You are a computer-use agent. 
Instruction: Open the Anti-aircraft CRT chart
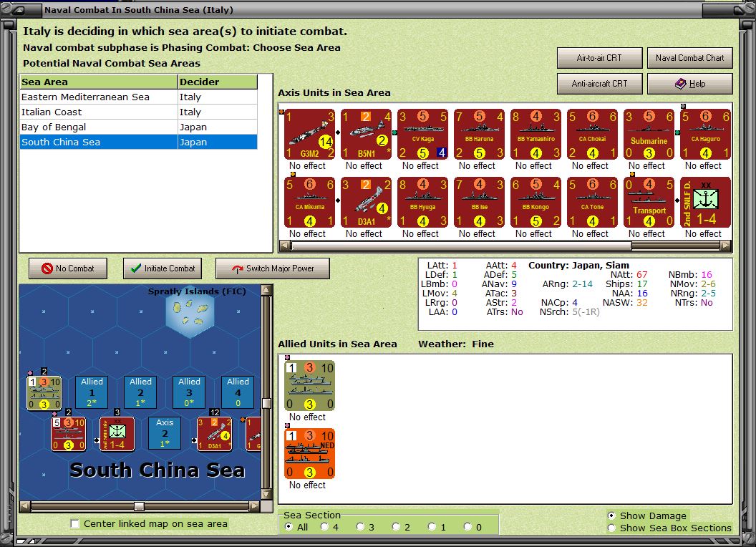599,84
